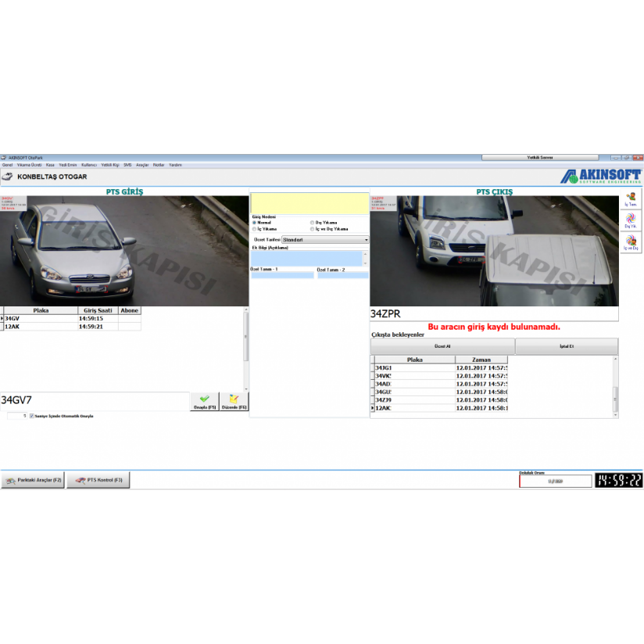This screenshot has width=644, height=644.
Task: Open Parktaki Araçlar (F2)
Action: tap(33, 480)
